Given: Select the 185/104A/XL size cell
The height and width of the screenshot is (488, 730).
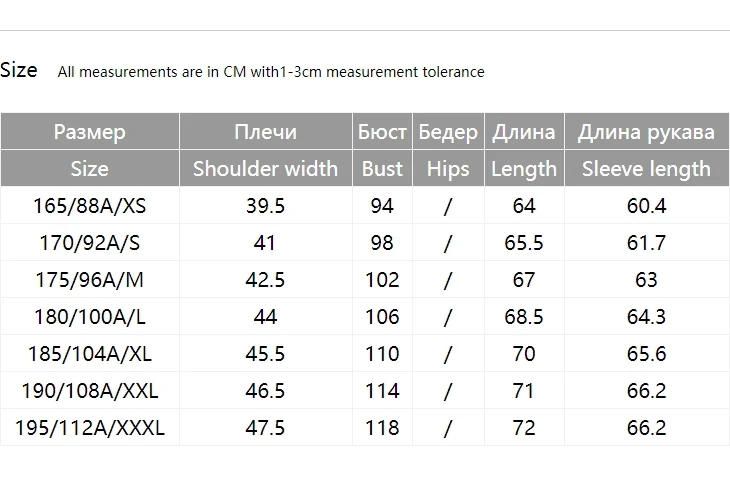Looking at the screenshot, I should point(90,354).
